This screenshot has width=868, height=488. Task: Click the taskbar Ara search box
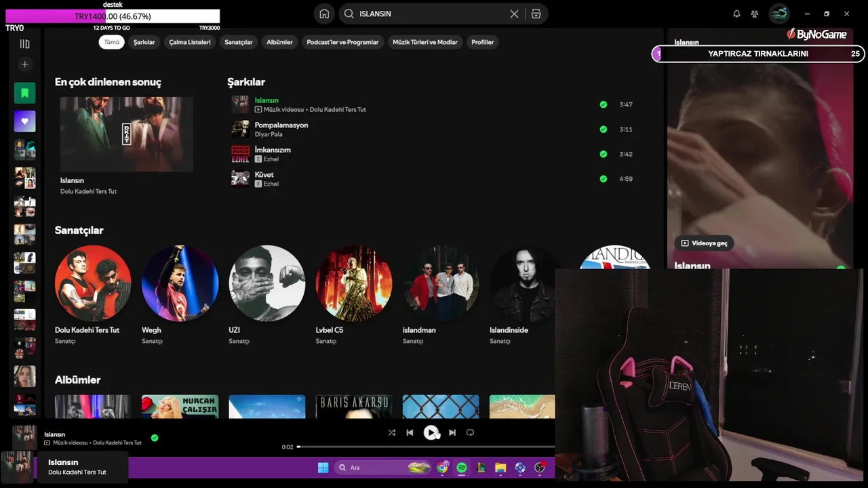[383, 468]
